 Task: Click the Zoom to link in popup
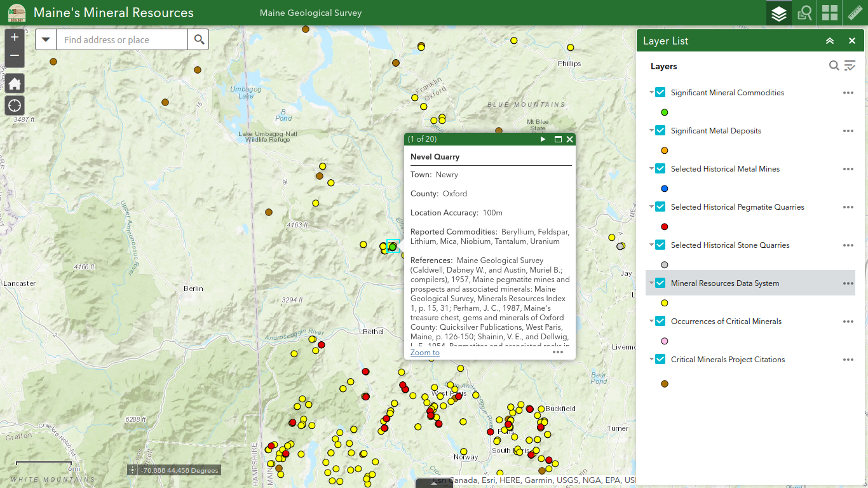click(x=424, y=353)
